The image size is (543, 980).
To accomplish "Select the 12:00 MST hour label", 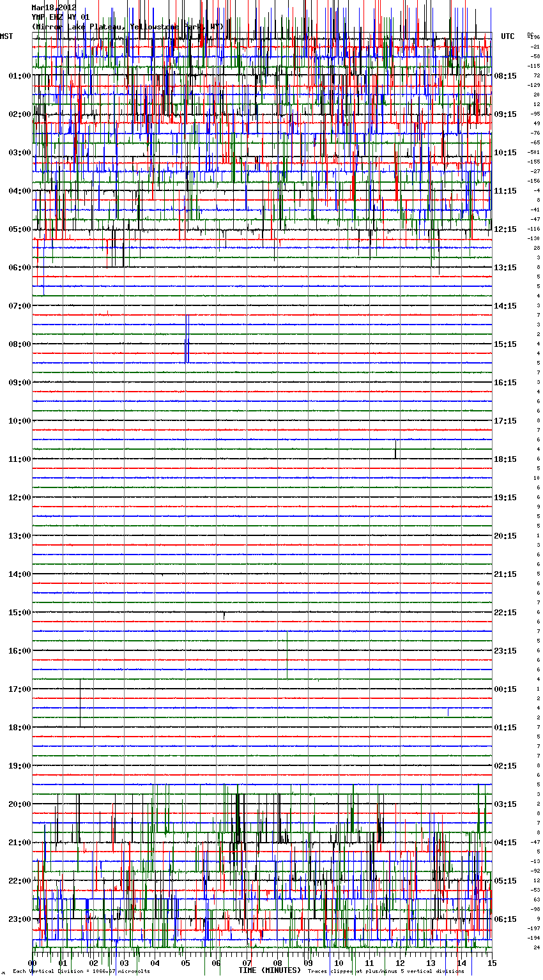I will pos(20,498).
